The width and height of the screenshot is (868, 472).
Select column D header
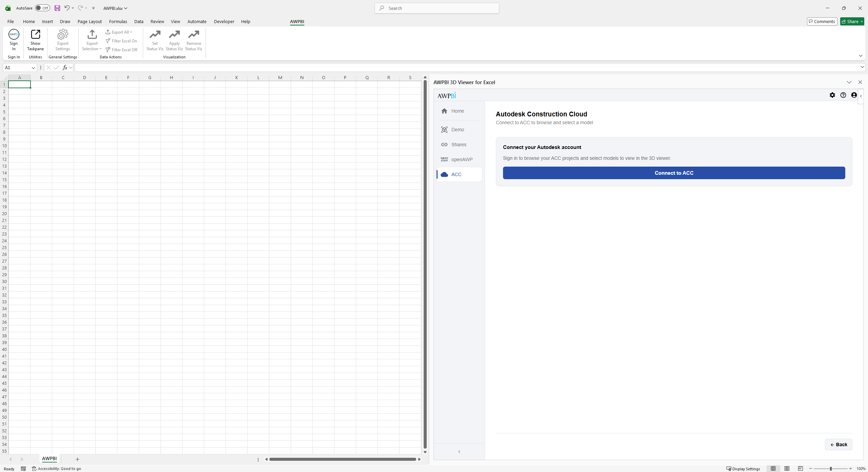(84, 78)
